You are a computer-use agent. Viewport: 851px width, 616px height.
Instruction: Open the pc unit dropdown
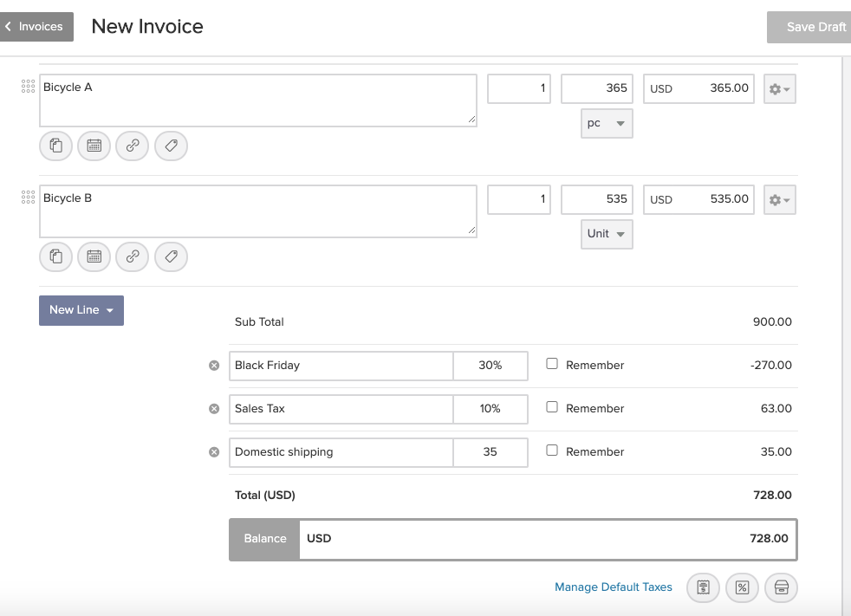607,124
